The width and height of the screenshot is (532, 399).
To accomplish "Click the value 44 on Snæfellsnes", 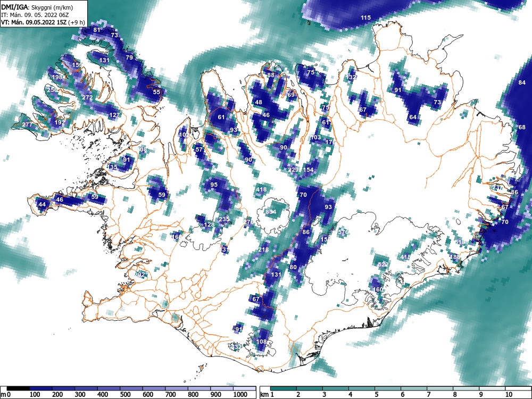I will pos(42,204).
